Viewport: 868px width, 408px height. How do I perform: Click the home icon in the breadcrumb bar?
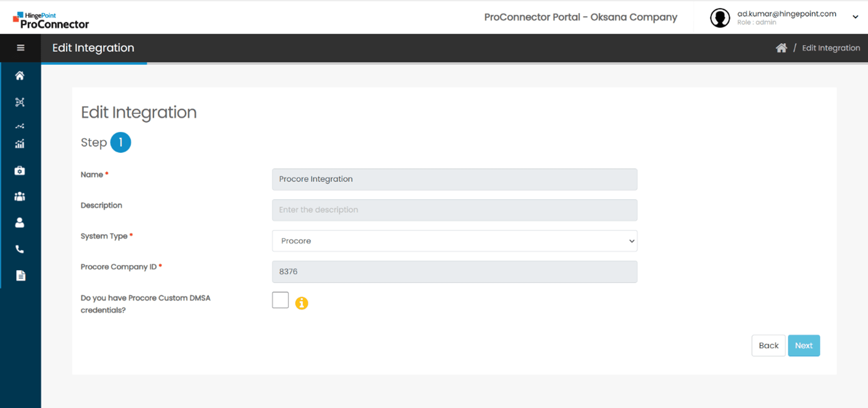[781, 47]
